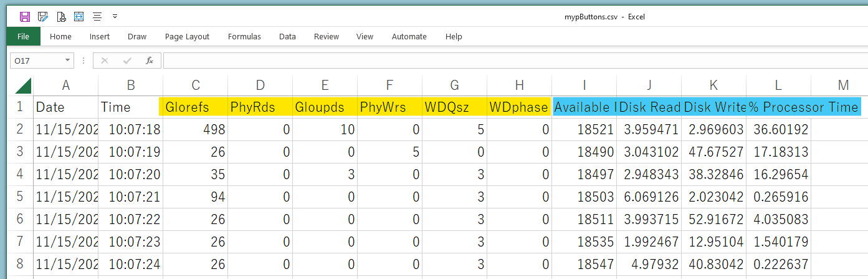Image resolution: width=868 pixels, height=279 pixels.
Task: Go to the Automate tab
Action: [409, 37]
